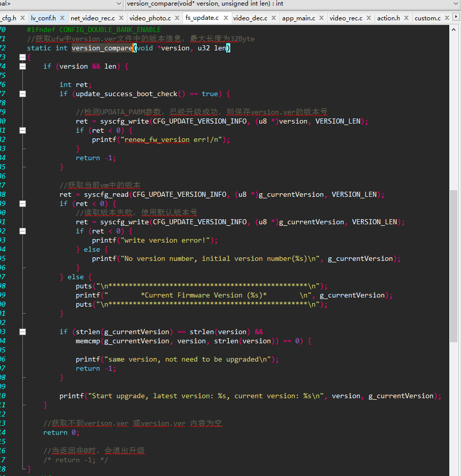Close the custom.c tab
The height and width of the screenshot is (476, 461).
447,18
